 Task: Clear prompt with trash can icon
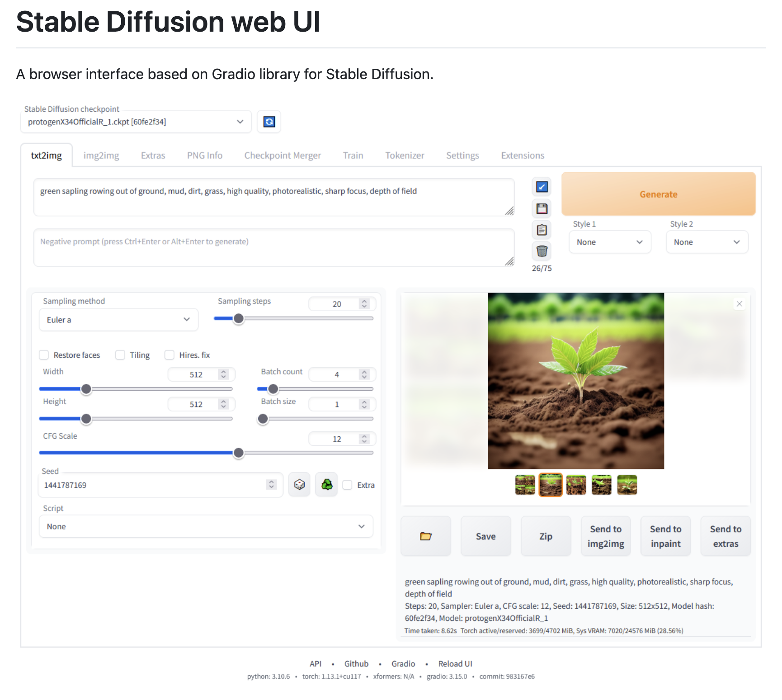[542, 251]
